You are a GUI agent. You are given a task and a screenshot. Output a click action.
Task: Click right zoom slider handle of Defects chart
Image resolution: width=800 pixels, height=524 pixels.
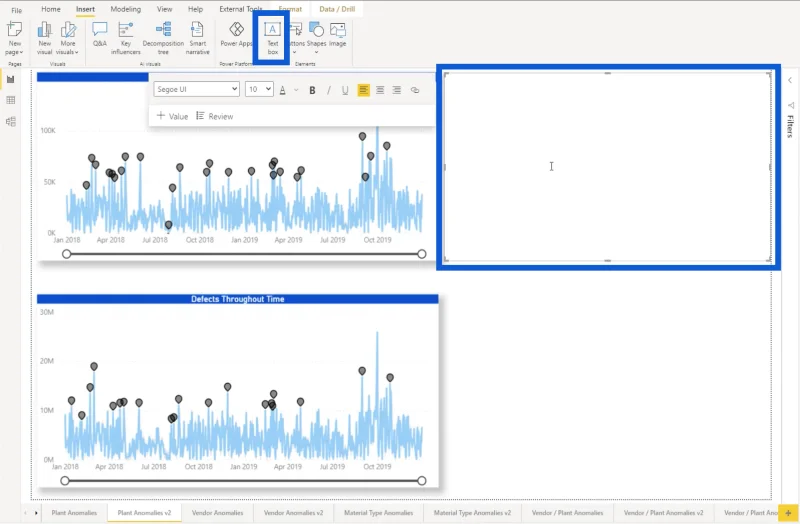421,480
